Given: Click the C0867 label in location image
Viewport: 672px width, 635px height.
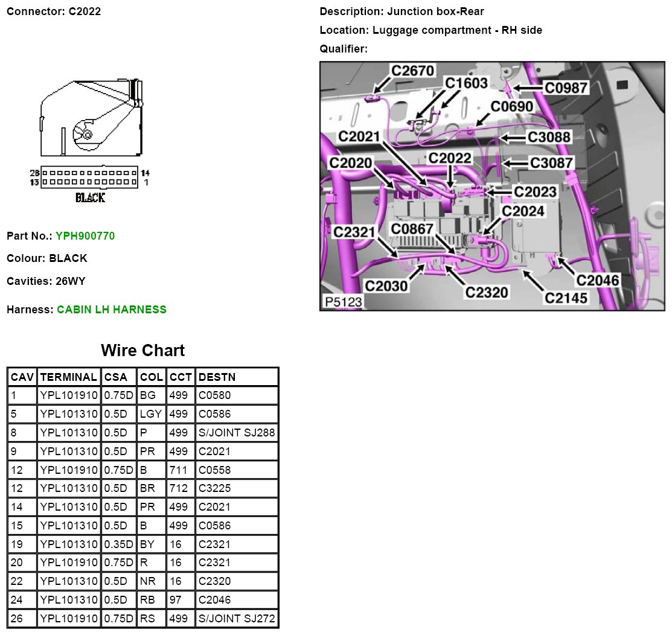Looking at the screenshot, I should click(412, 229).
